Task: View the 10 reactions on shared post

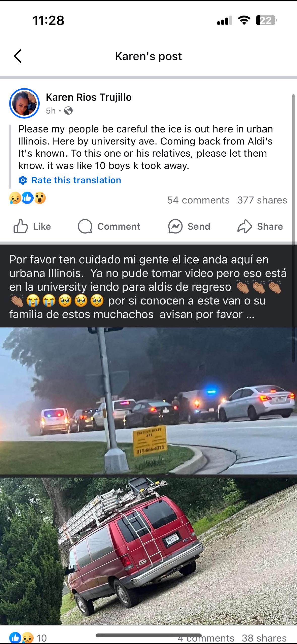Action: coord(28,638)
